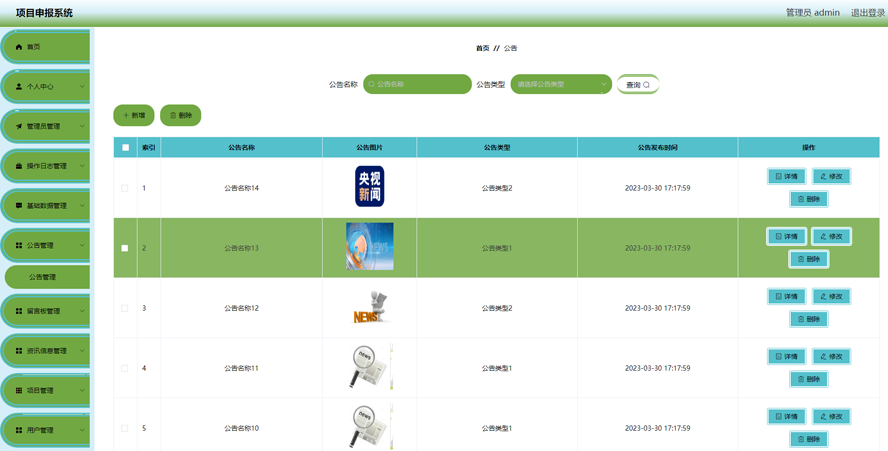Expand the 留言板管理 menu chevron
888x451 pixels.
82,311
